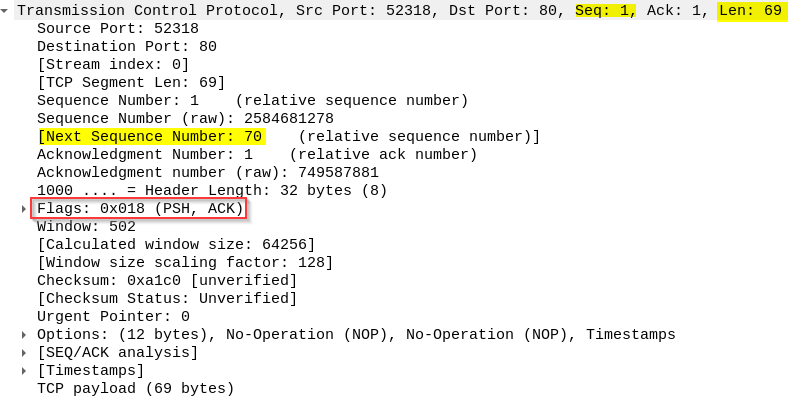Select the relative Acknowledgment Number: 1 row
The image size is (788, 396).
pos(257,155)
